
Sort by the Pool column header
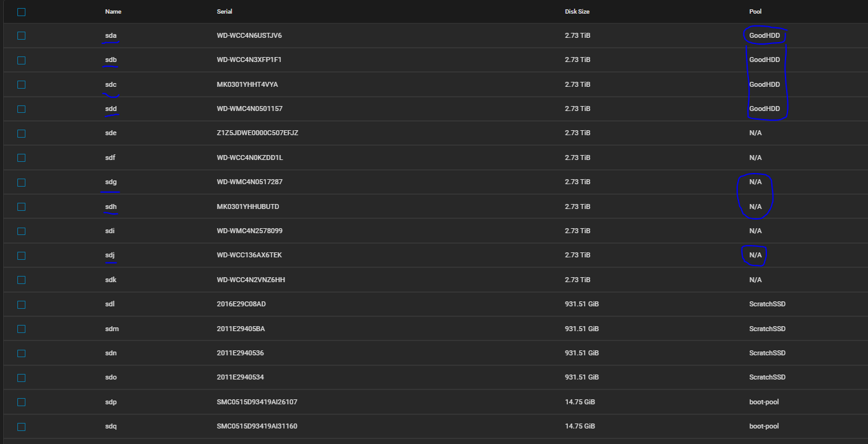(x=755, y=12)
